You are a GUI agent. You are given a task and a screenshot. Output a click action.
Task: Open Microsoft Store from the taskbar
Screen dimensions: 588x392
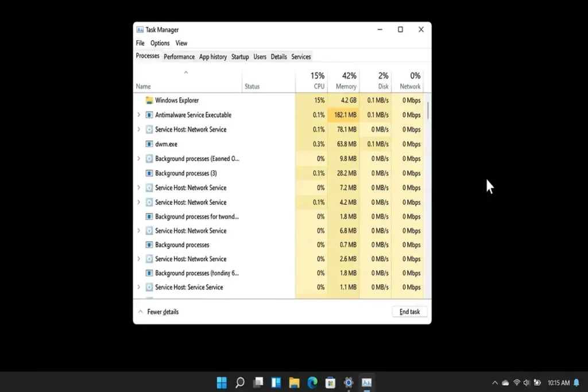pos(330,382)
